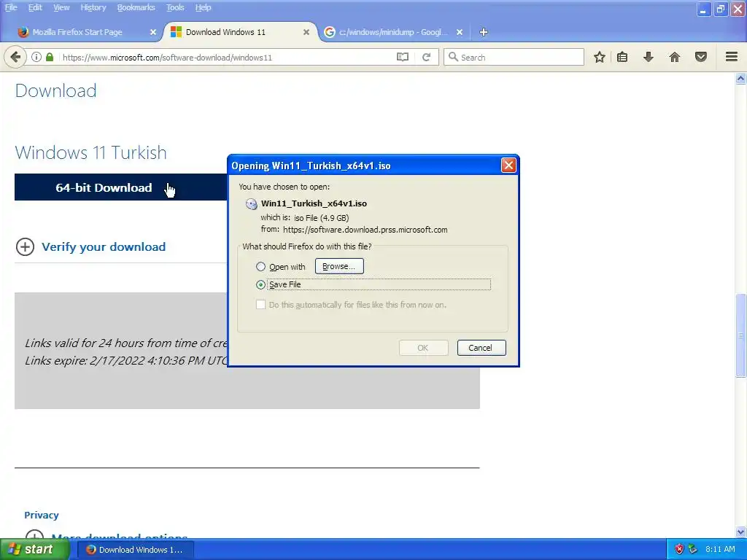The height and width of the screenshot is (560, 747).
Task: Open the File menu
Action: 11,7
